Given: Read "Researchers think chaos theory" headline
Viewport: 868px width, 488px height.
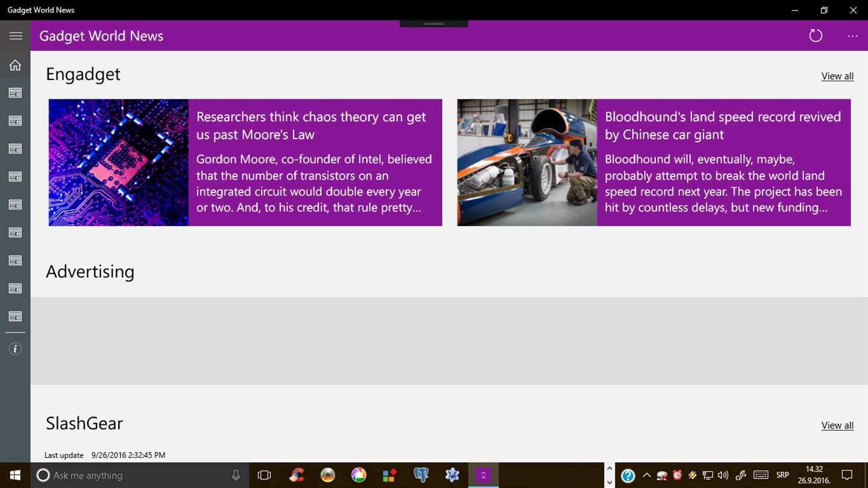Looking at the screenshot, I should pos(311,125).
